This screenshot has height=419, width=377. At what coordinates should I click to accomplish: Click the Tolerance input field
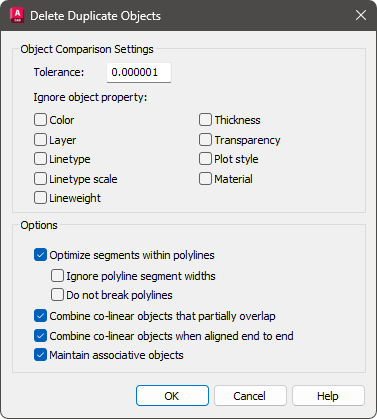[139, 72]
